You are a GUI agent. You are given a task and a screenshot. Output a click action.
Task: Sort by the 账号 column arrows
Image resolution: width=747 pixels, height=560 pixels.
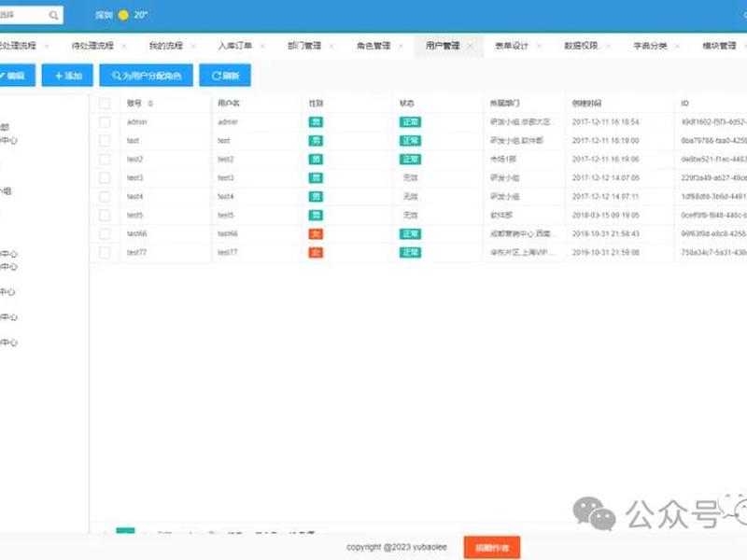click(x=150, y=104)
